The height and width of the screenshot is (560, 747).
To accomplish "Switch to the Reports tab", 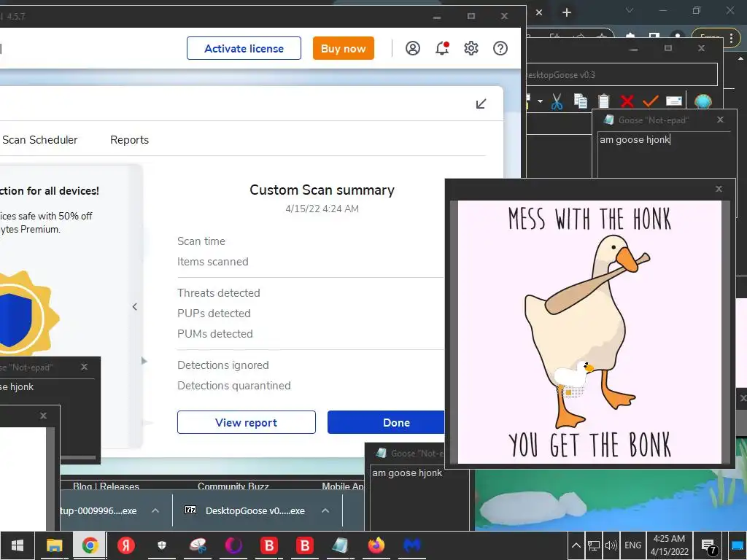I will tap(129, 139).
